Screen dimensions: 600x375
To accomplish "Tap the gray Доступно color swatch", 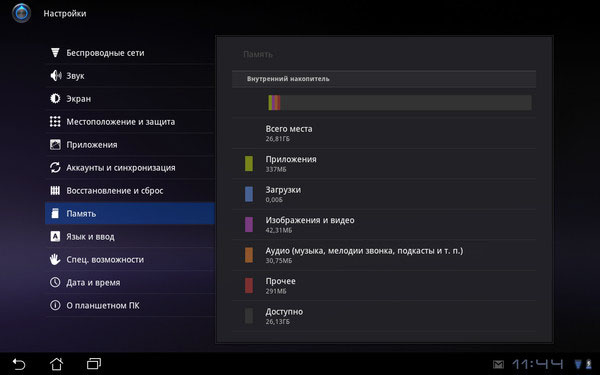I will tap(249, 316).
